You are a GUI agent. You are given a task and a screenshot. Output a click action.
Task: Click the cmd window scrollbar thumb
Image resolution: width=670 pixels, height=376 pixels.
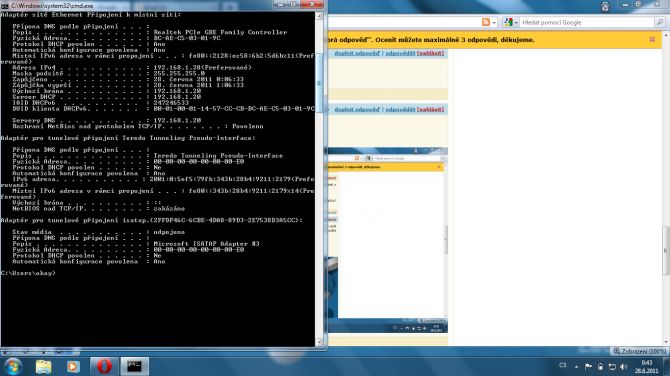[x=319, y=83]
